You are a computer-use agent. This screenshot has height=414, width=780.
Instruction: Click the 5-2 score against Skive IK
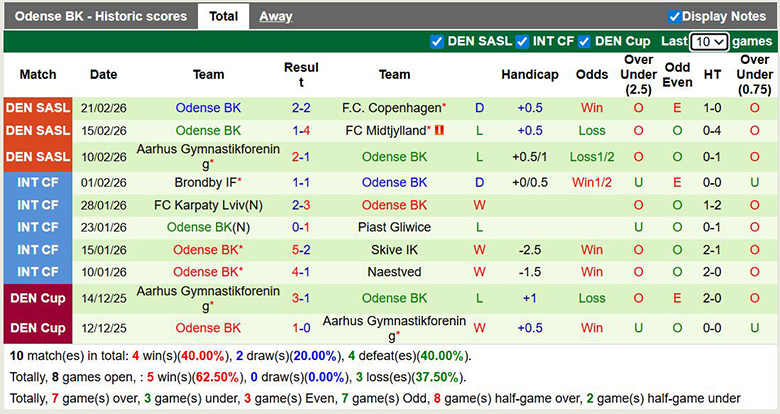click(301, 250)
